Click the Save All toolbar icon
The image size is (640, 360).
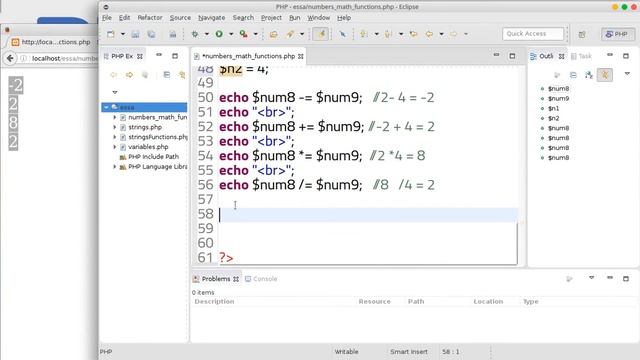pos(151,34)
